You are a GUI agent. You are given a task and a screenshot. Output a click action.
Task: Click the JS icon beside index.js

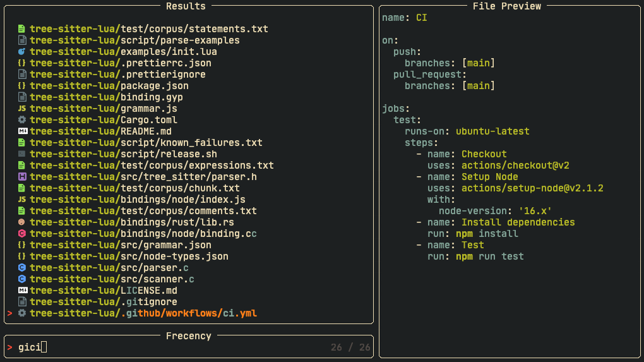pos(21,199)
